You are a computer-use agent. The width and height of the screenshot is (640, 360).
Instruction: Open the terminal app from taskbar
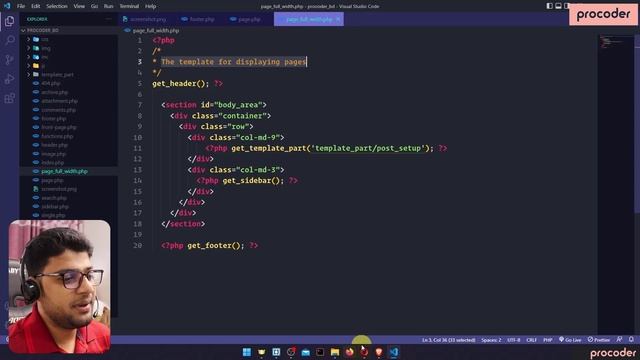320,352
